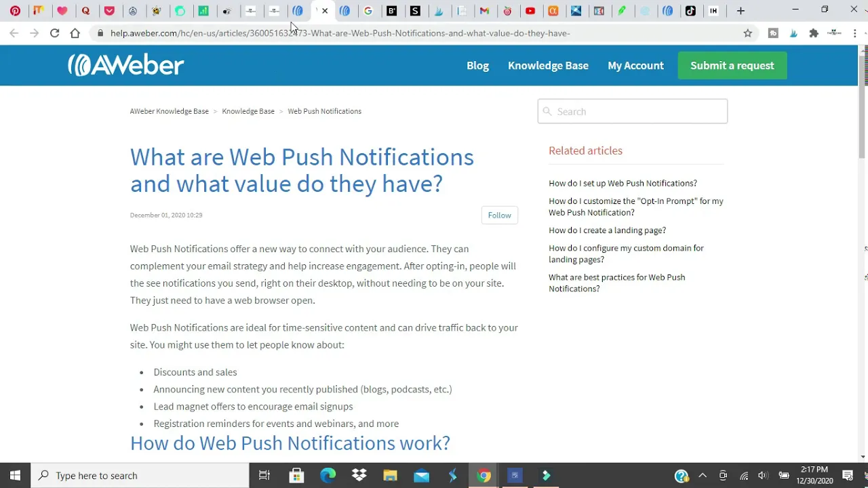Open Dropbox from taskbar

[x=359, y=475]
